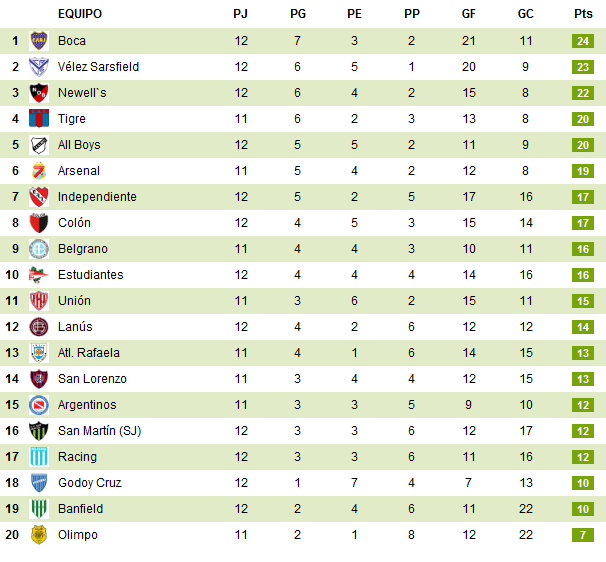Select the Godoy Cruz team name
The image size is (606, 562).
pyautogui.click(x=90, y=483)
